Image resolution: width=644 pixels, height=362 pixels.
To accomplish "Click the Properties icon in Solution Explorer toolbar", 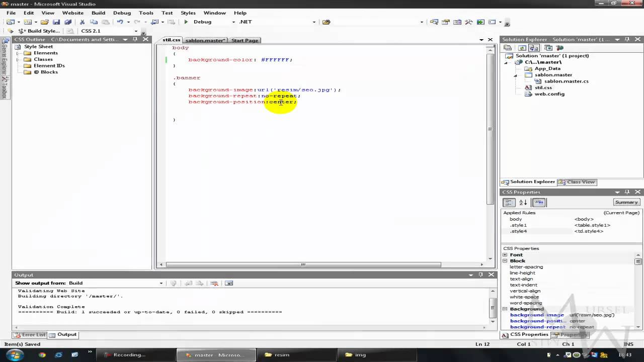I will pyautogui.click(x=508, y=48).
